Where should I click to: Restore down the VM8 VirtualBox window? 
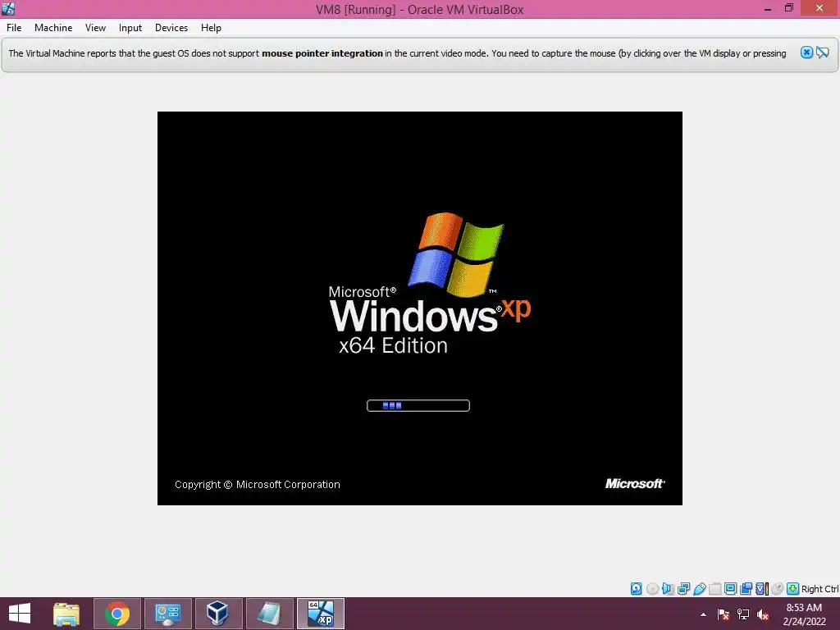[x=789, y=8]
